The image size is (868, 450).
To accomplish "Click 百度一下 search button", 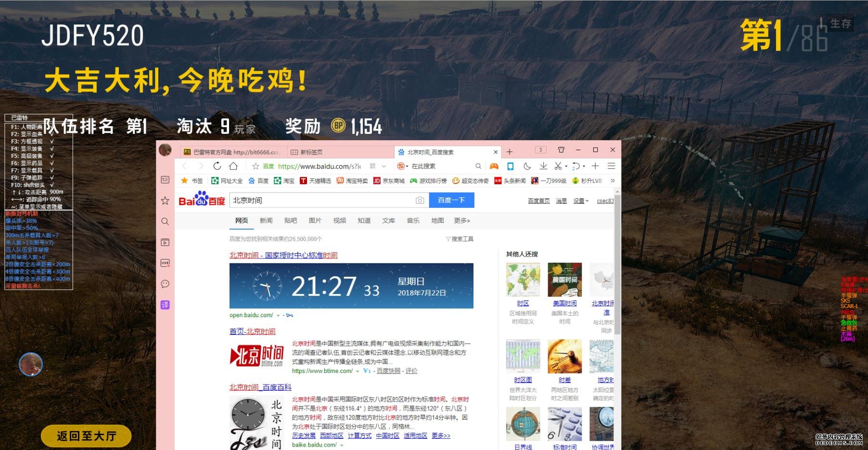I will (x=451, y=200).
